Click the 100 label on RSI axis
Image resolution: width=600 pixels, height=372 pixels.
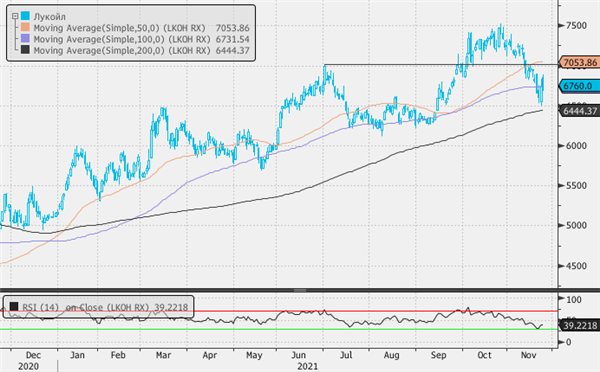(574, 300)
